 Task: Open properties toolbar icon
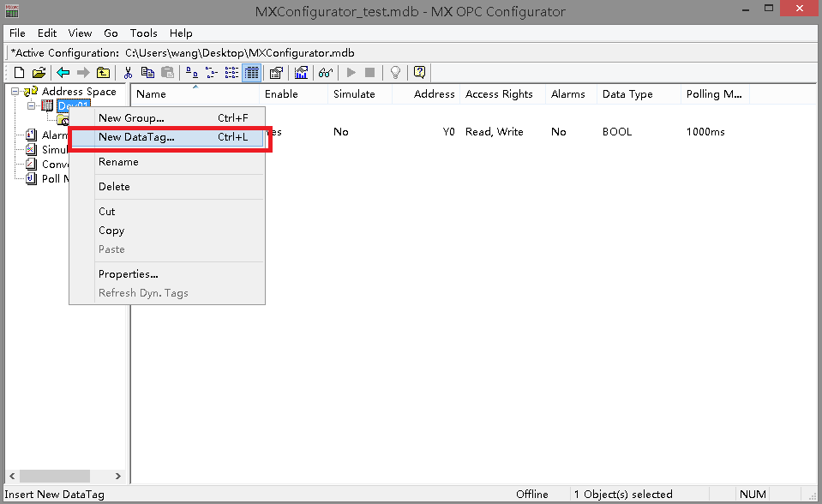(276, 72)
